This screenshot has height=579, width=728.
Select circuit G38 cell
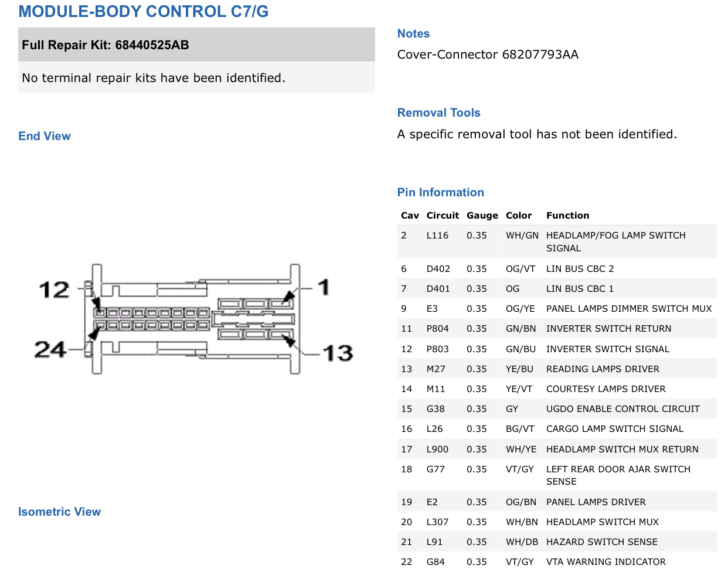(436, 409)
